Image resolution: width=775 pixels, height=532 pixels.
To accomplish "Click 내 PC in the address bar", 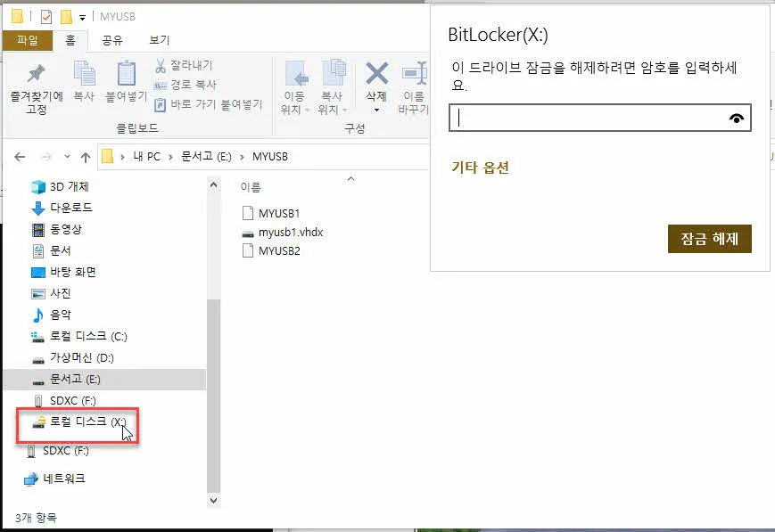I will pyautogui.click(x=147, y=157).
